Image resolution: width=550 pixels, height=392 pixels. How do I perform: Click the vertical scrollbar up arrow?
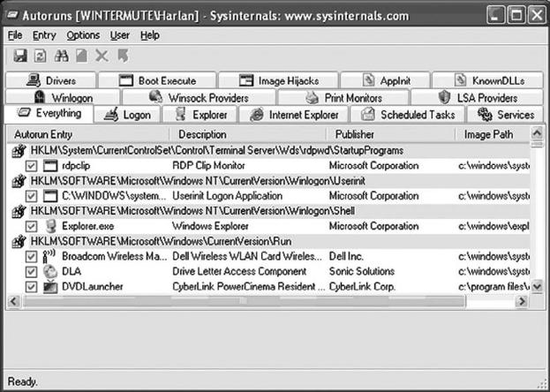click(x=537, y=132)
